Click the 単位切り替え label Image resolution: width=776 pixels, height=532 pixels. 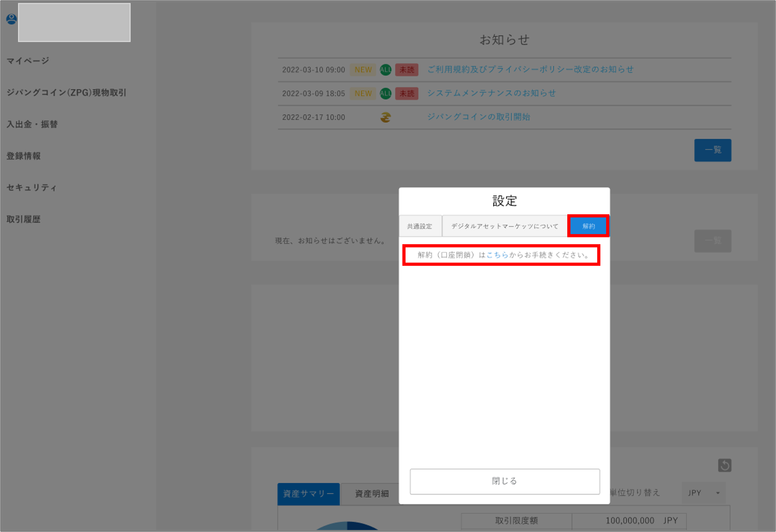pyautogui.click(x=635, y=493)
